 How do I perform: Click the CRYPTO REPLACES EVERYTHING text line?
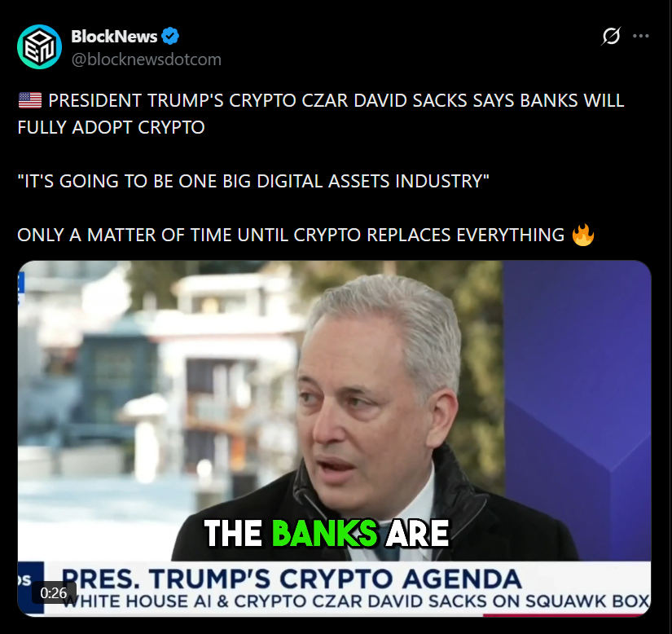pyautogui.click(x=291, y=235)
